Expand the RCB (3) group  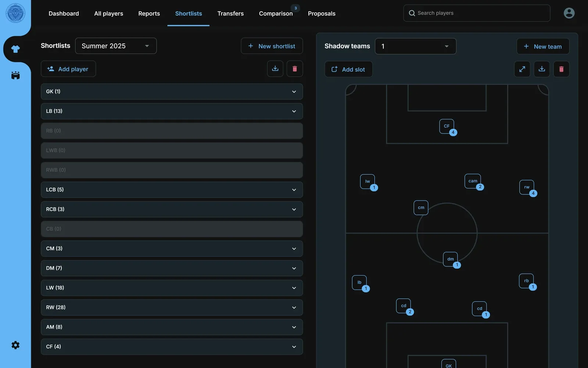click(x=172, y=209)
